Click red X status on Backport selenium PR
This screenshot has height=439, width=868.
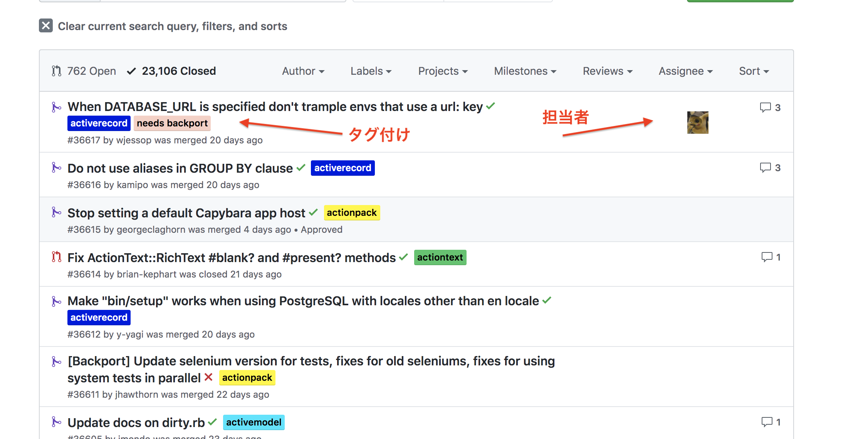(x=208, y=377)
